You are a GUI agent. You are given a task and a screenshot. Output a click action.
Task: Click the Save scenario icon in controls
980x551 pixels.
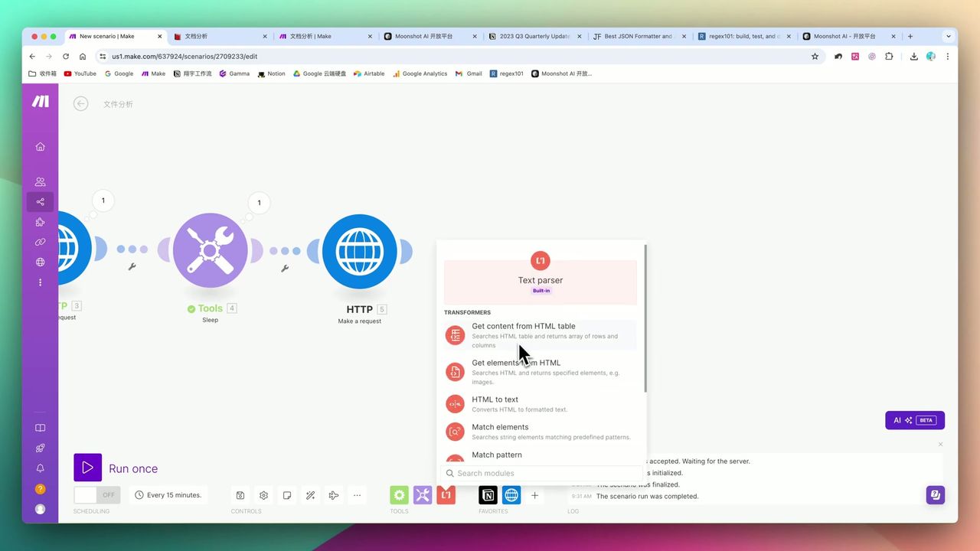point(240,495)
